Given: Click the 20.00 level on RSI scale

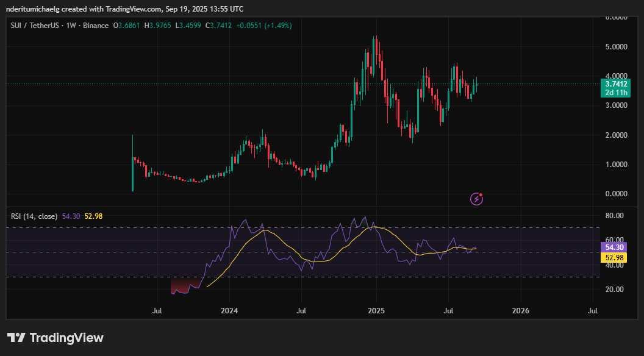Looking at the screenshot, I should tap(615, 290).
